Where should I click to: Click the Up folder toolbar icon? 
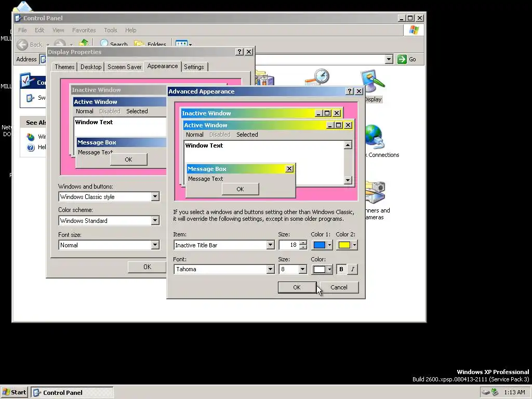click(x=84, y=43)
